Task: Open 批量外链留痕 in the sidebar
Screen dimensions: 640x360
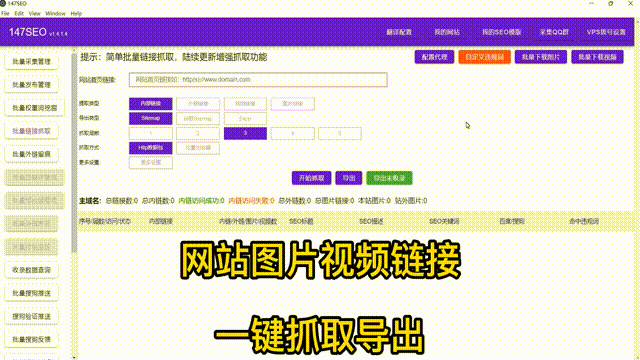Action: tap(31, 154)
